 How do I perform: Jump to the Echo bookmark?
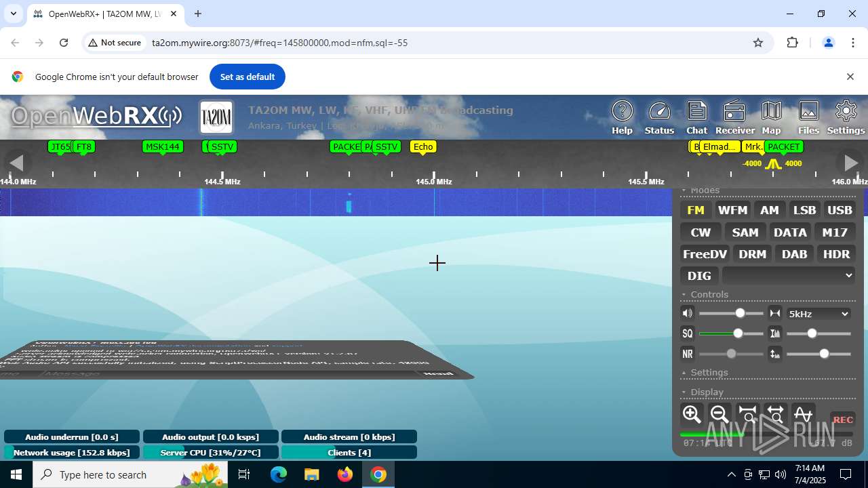click(423, 146)
